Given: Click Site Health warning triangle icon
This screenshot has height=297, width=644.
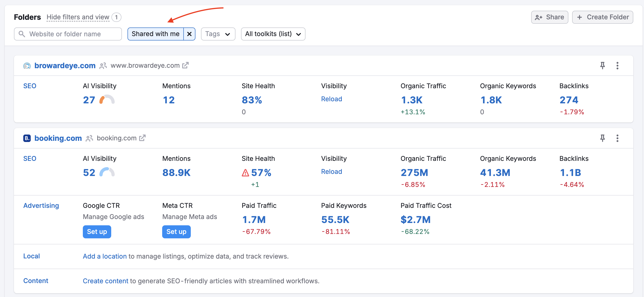Looking at the screenshot, I should point(245,173).
